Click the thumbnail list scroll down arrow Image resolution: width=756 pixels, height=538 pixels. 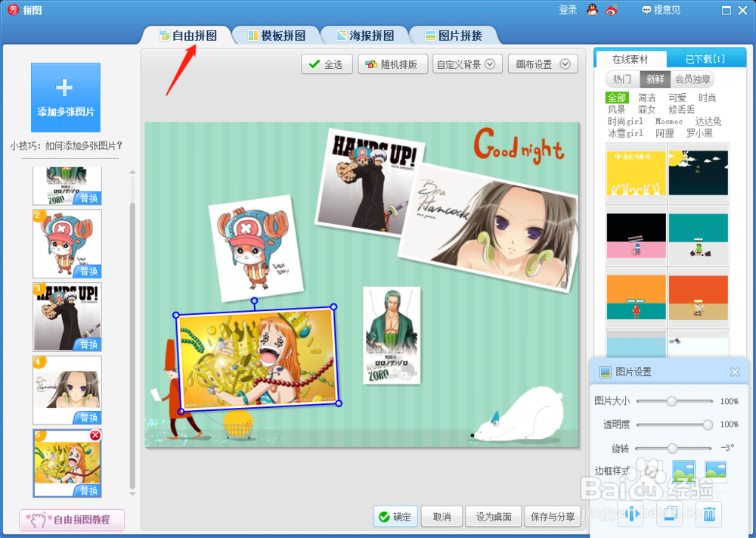tap(132, 494)
